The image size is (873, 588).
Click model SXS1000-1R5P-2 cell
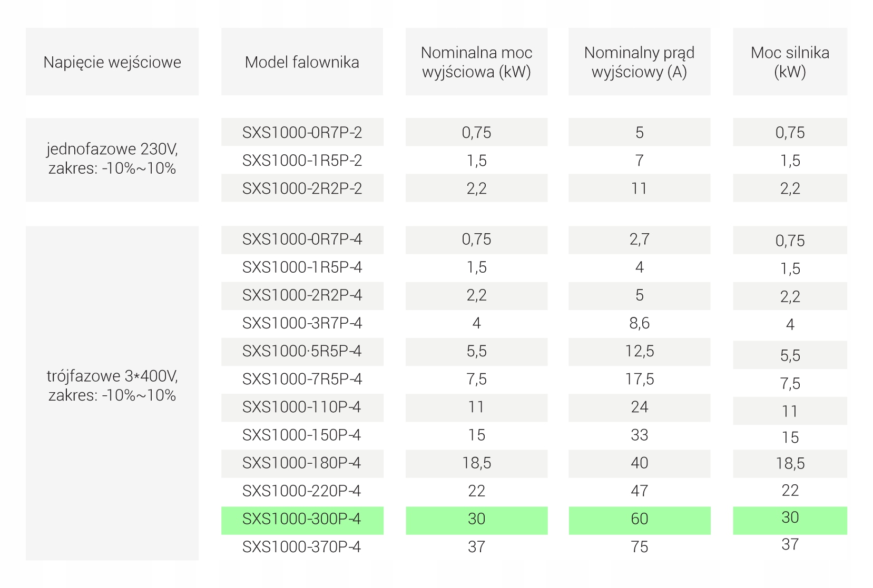pos(302,160)
